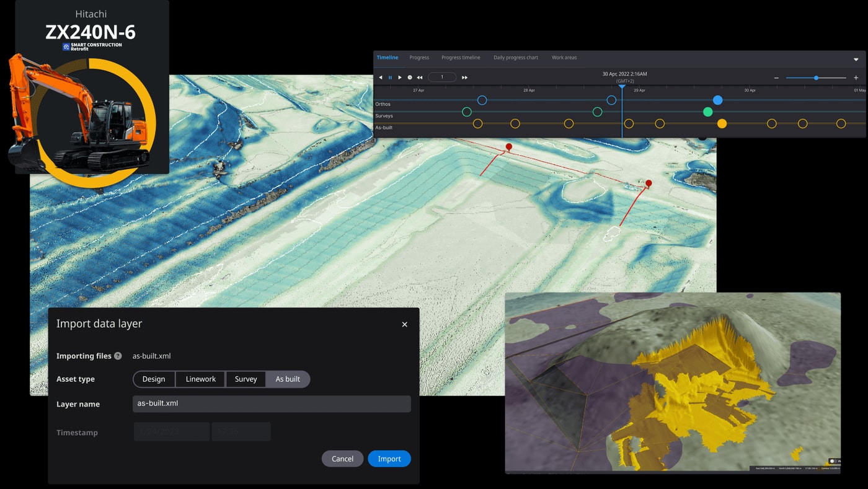Click the blue Import button

(x=389, y=459)
